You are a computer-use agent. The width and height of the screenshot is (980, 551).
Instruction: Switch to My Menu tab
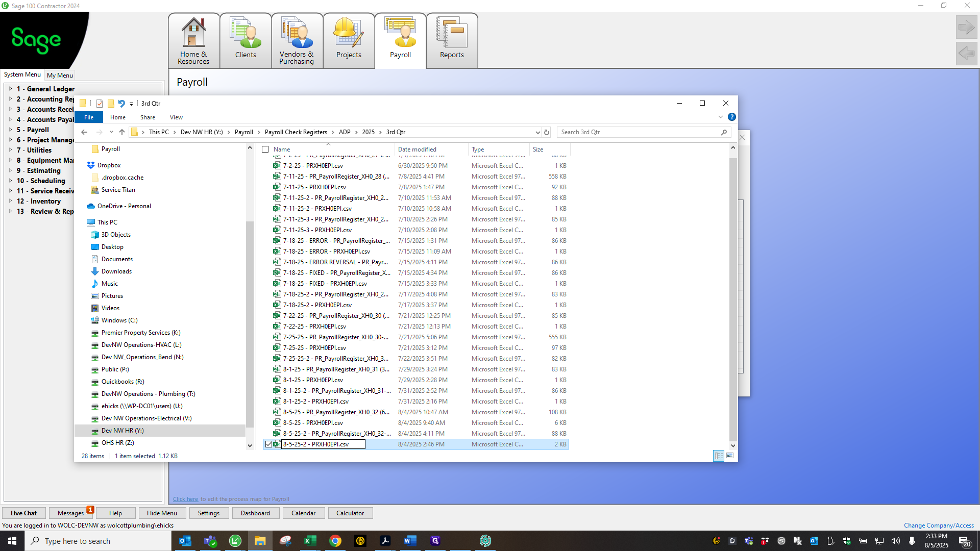(60, 75)
